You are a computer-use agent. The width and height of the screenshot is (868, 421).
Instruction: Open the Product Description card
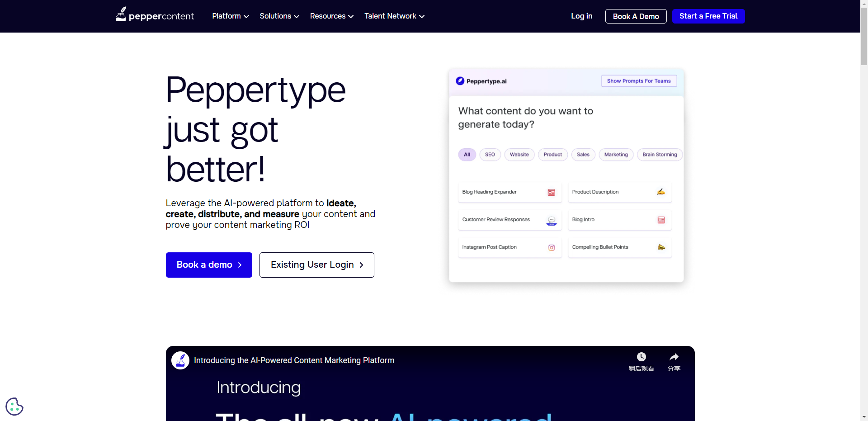620,193
